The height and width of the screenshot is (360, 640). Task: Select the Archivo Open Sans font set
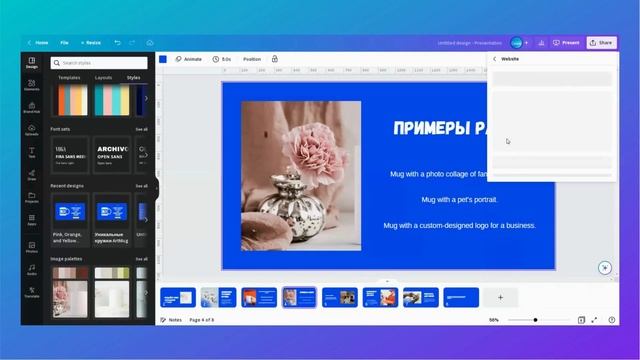click(112, 155)
